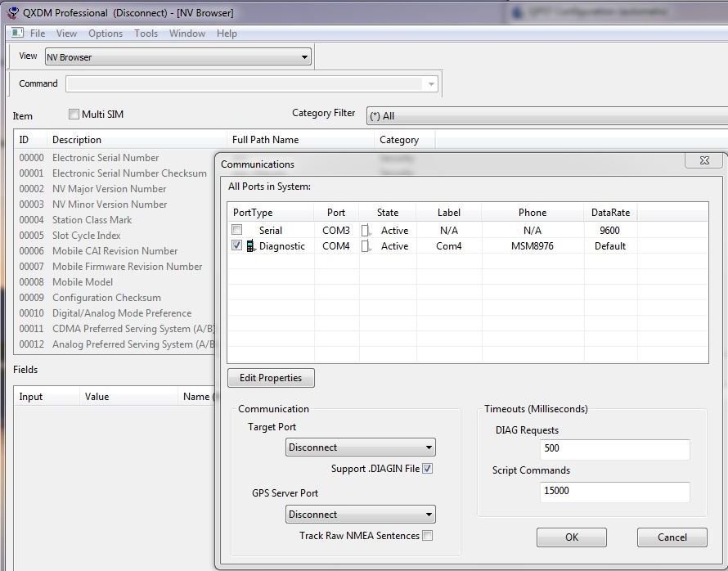Screen dimensions: 728x571
Task: Select item 00008 Mobile Model
Action: pyautogui.click(x=115, y=282)
